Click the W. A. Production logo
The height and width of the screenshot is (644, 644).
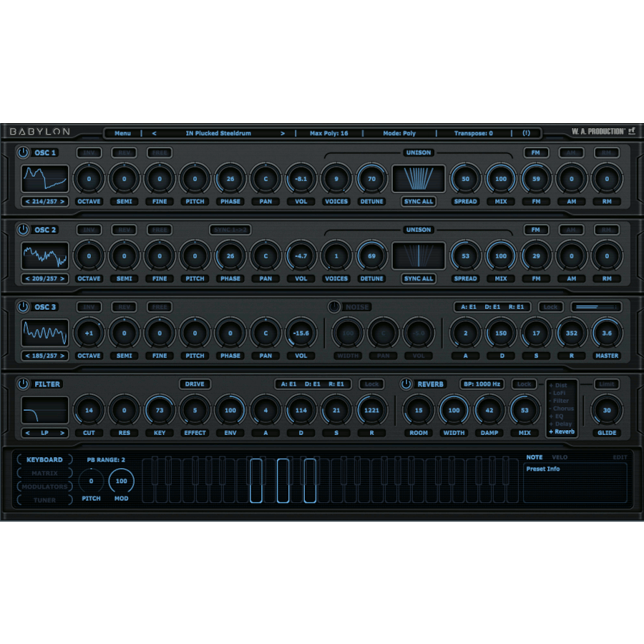coord(603,132)
